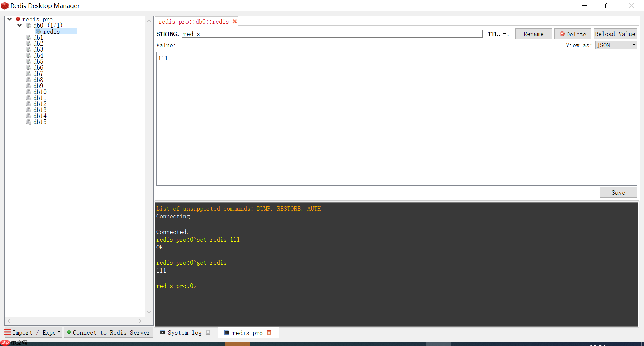
Task: Click the redis pro server icon
Action: (x=18, y=19)
